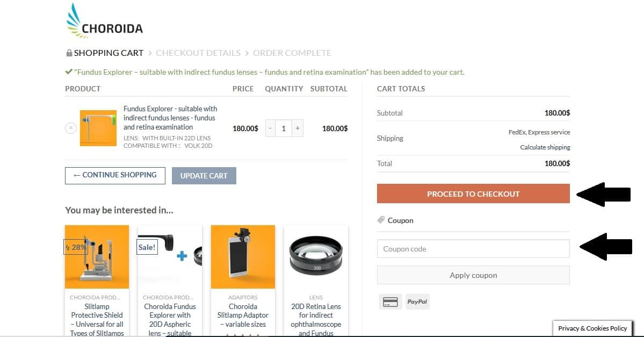Screen dimensions: 644x337
Task: Open Privacy & Cookies Policy
Action: (x=592, y=328)
